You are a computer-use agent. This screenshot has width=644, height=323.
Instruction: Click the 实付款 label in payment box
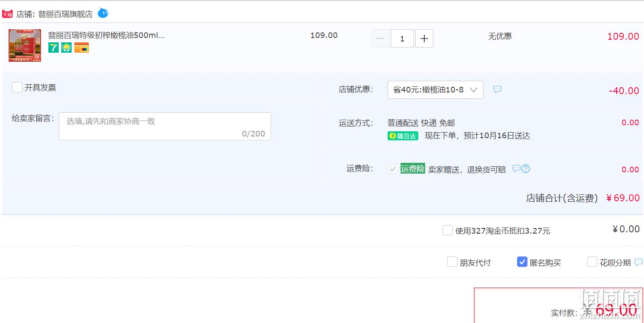click(x=564, y=313)
